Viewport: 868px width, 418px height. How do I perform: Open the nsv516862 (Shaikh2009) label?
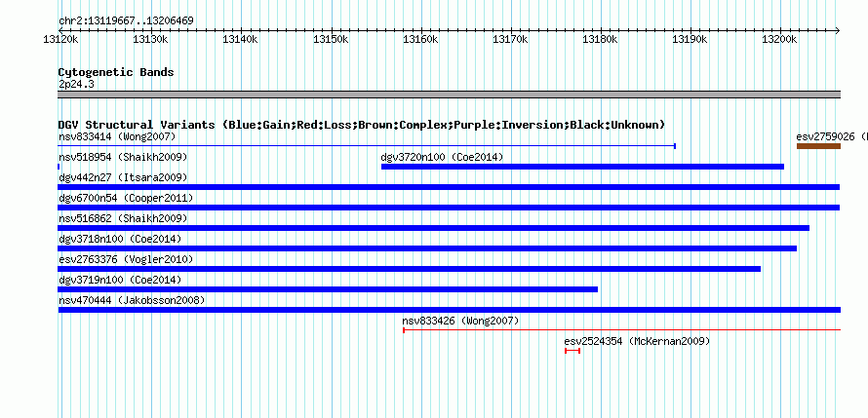(x=123, y=218)
